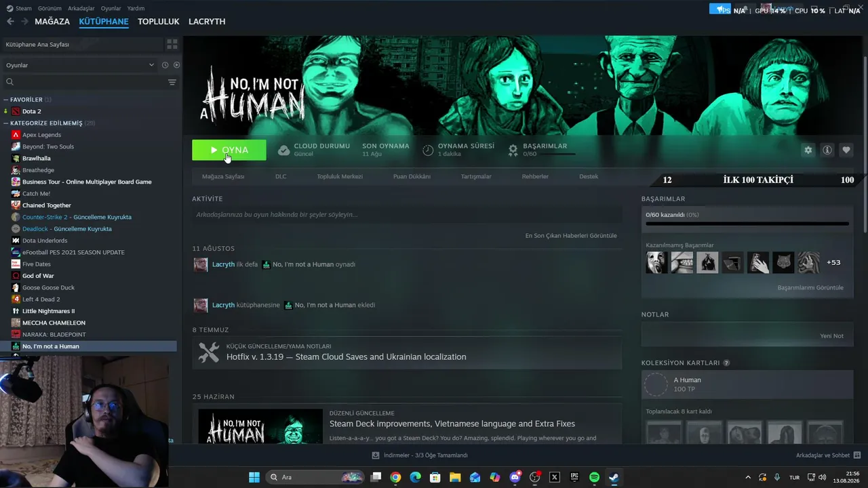Click the library search magnifier icon

[10, 82]
